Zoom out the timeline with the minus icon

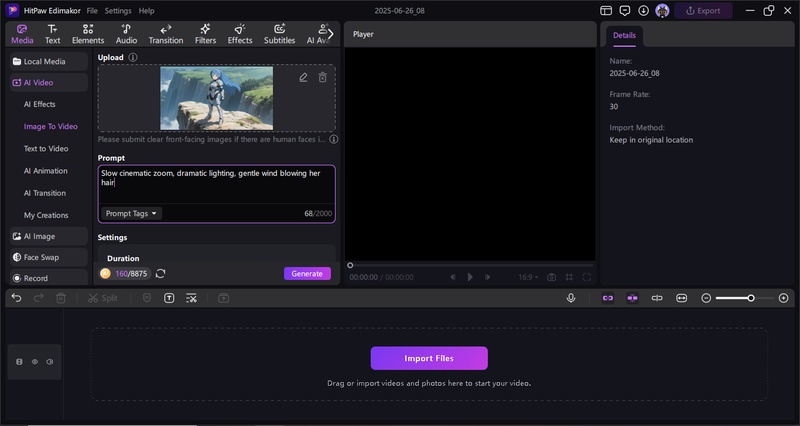click(706, 298)
